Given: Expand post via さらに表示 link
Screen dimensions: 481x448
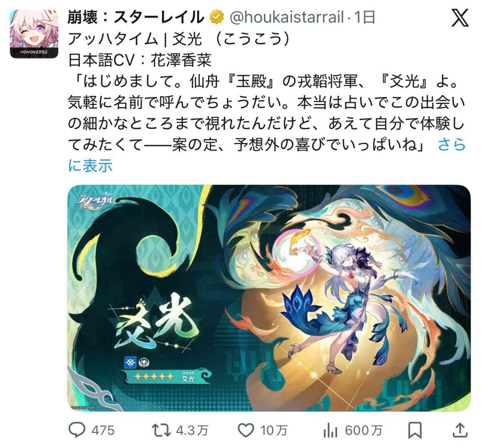Looking at the screenshot, I should click(267, 155).
